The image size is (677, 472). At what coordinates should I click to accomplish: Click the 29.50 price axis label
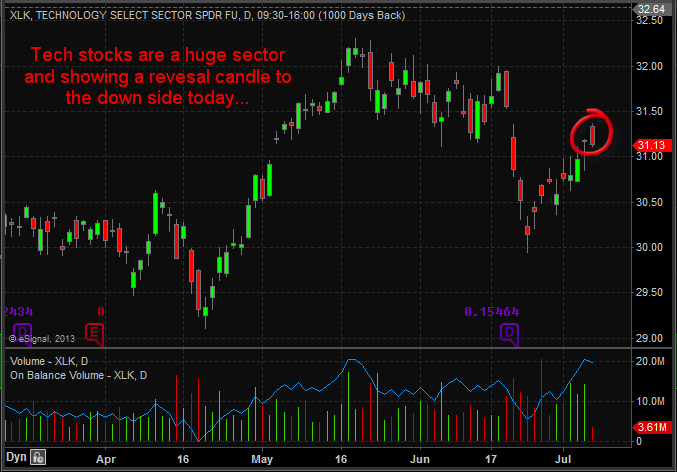coord(649,292)
